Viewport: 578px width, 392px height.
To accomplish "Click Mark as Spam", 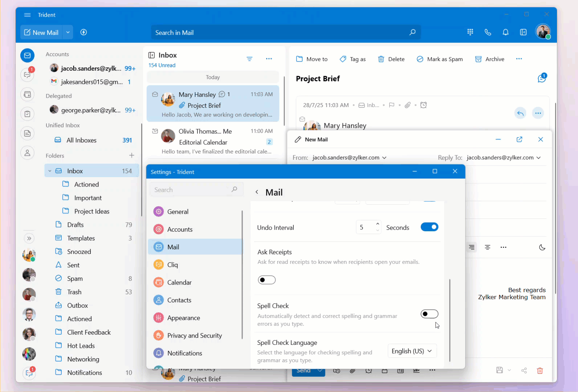I will tap(440, 59).
